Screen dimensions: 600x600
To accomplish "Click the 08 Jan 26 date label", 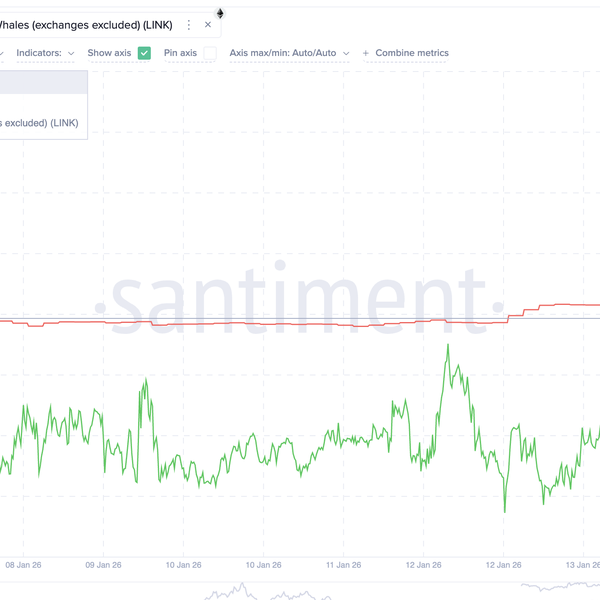I will pyautogui.click(x=23, y=565).
